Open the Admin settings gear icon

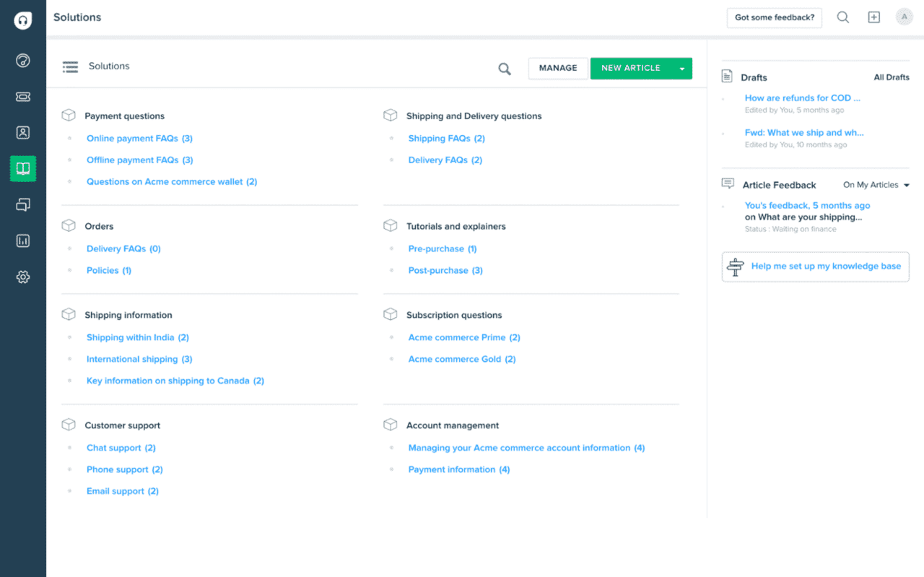pos(23,277)
